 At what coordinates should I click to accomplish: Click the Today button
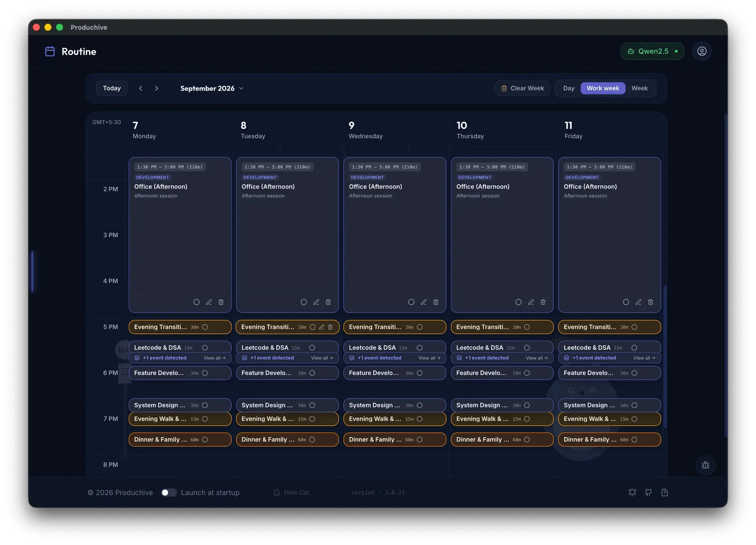pyautogui.click(x=112, y=88)
